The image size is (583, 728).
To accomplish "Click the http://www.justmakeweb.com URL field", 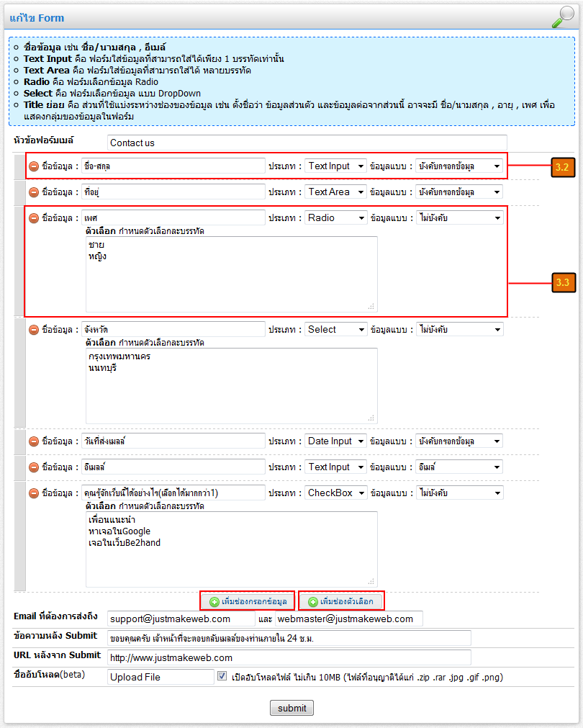I will point(289,658).
